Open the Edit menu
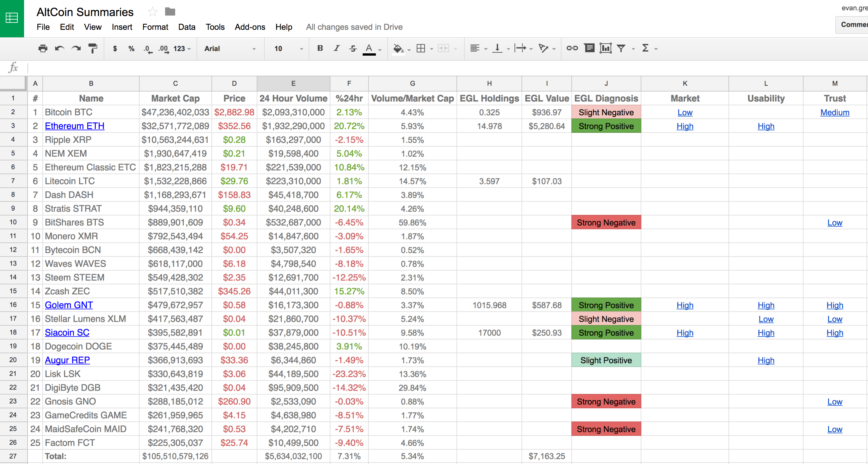The width and height of the screenshot is (868, 464). pyautogui.click(x=67, y=27)
